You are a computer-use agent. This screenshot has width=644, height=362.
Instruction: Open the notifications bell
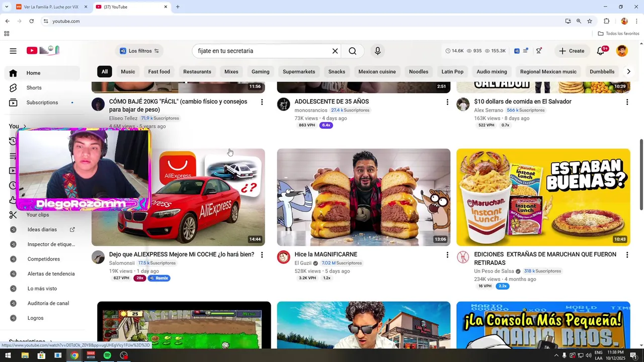601,51
